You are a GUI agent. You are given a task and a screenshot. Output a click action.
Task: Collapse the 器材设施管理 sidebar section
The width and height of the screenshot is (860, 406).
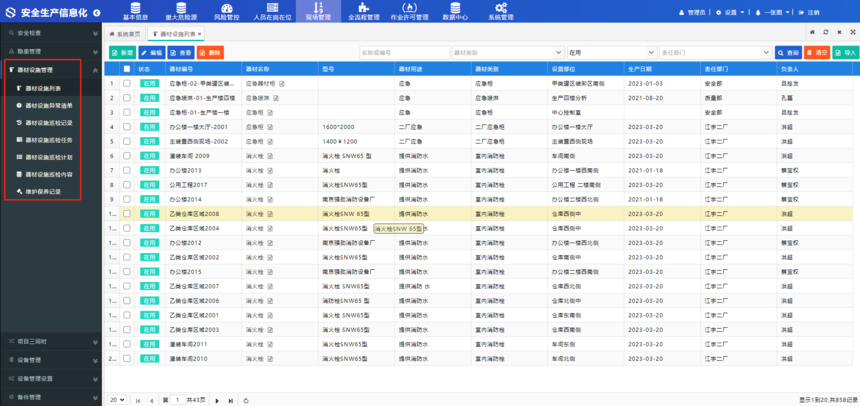(x=96, y=70)
